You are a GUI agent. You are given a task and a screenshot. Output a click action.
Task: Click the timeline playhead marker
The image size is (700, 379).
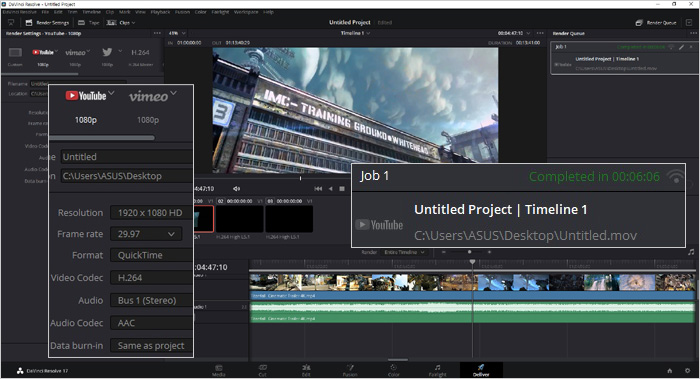click(x=472, y=262)
